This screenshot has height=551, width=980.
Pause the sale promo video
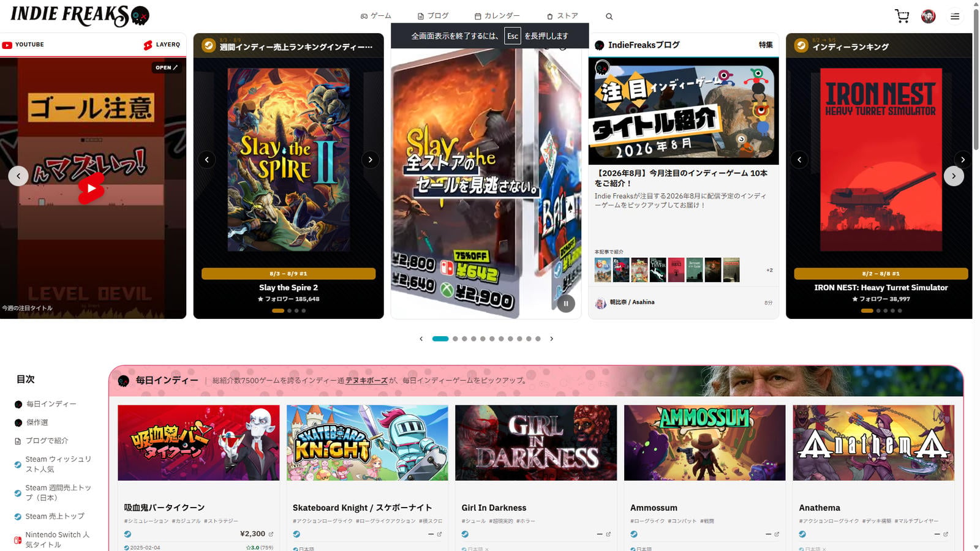566,303
